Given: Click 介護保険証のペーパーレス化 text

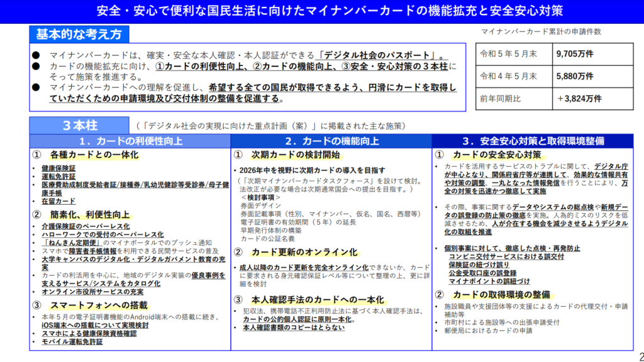Looking at the screenshot, I should tap(86, 226).
